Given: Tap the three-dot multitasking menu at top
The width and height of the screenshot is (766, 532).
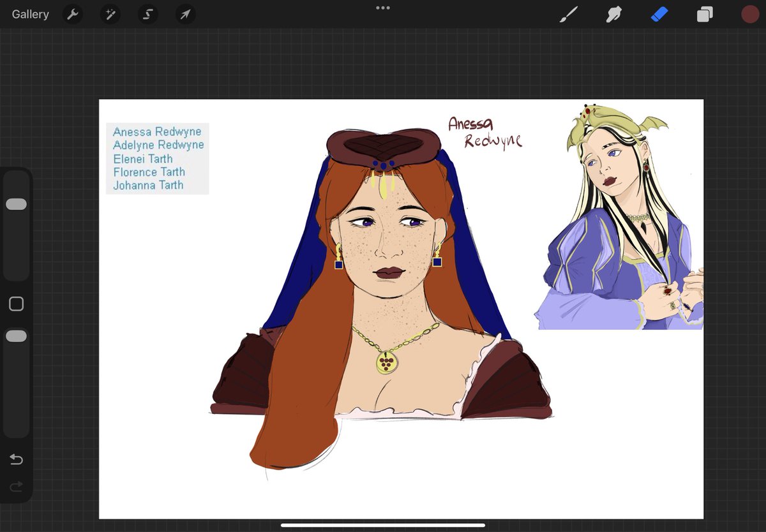Looking at the screenshot, I should (383, 8).
